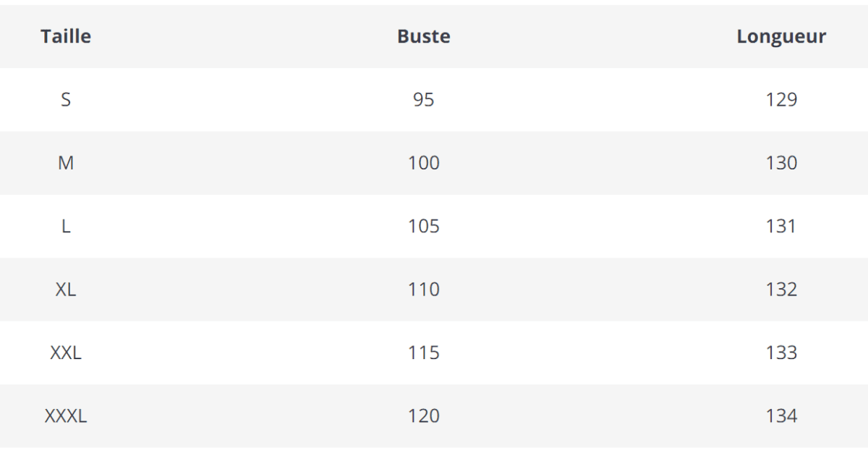Click the length value 131
Image resolution: width=868 pixels, height=454 pixels.
coord(781,227)
